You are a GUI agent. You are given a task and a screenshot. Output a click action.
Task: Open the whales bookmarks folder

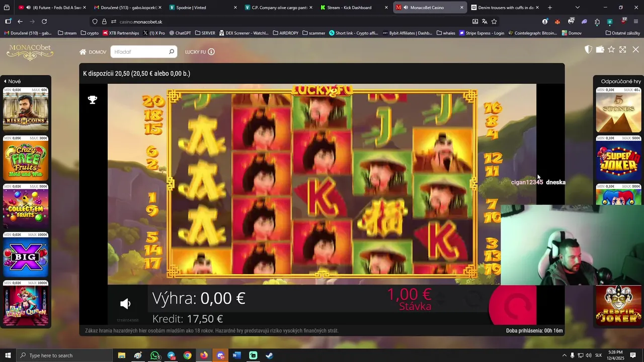coord(446,33)
